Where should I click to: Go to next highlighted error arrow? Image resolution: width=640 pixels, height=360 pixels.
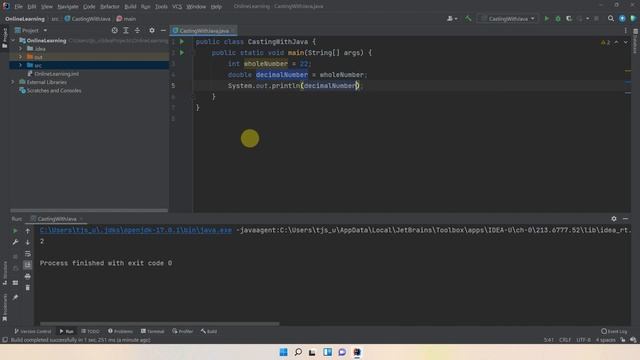pos(626,42)
